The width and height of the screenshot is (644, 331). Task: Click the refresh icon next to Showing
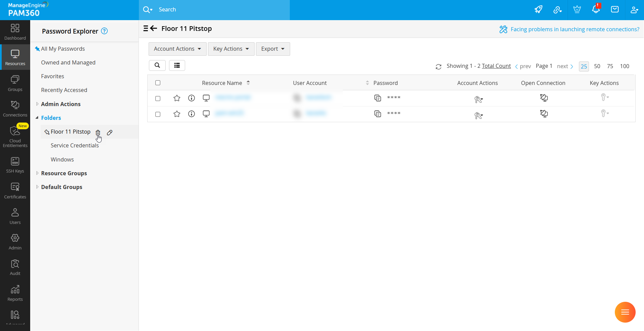pyautogui.click(x=438, y=66)
